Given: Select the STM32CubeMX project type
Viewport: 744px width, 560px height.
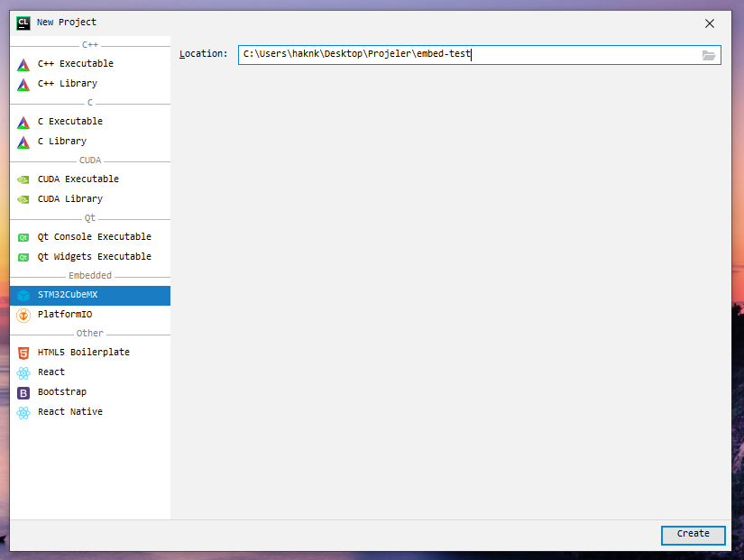Looking at the screenshot, I should [90, 295].
